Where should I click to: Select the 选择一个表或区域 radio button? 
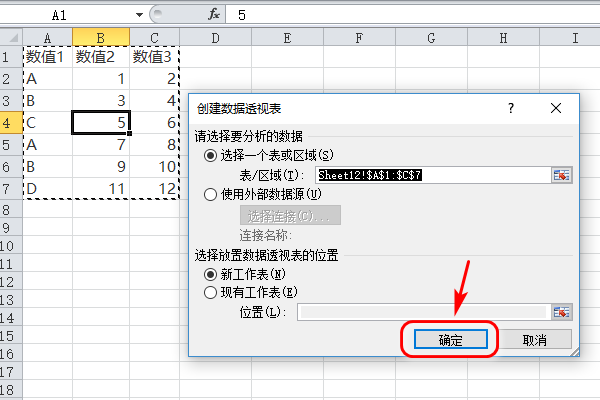210,155
